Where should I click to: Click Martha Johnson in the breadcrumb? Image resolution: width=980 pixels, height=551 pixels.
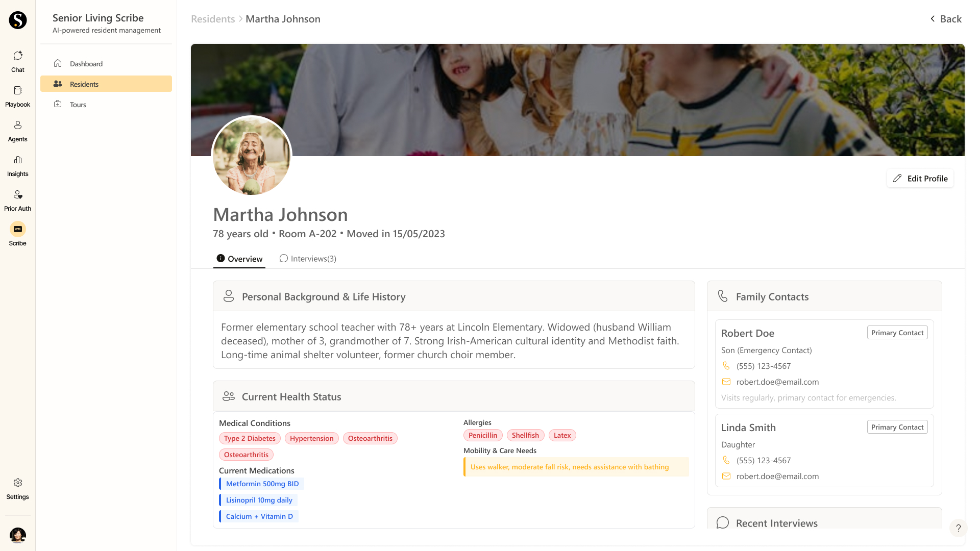(283, 19)
